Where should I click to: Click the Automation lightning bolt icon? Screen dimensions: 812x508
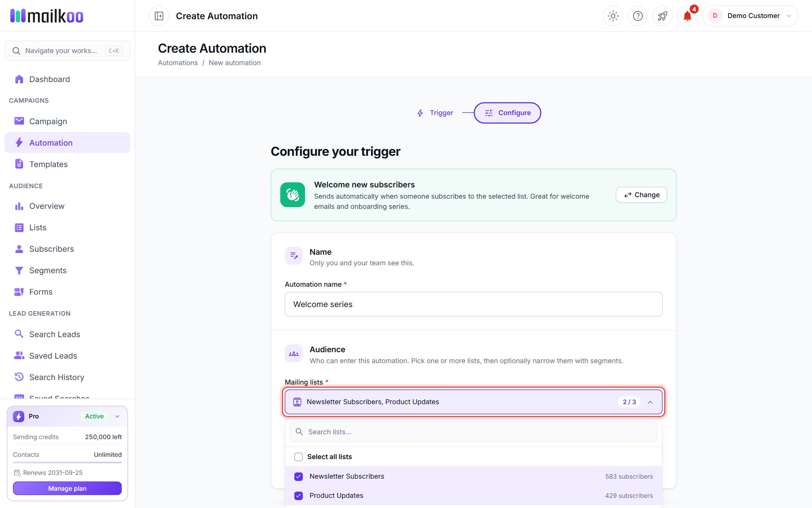coord(19,143)
